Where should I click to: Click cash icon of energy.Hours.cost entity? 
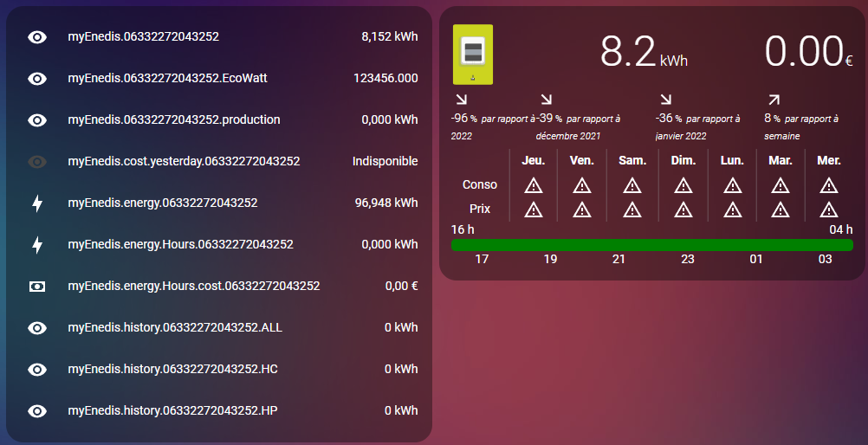(x=37, y=287)
